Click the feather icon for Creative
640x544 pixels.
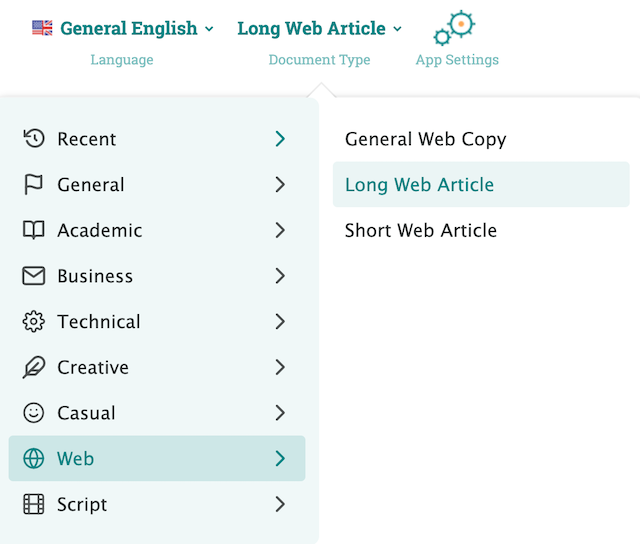tap(34, 367)
